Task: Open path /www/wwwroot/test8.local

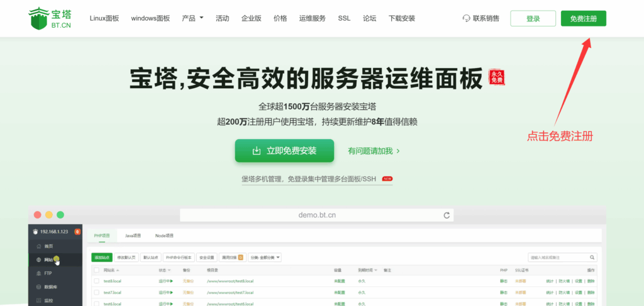Action: (x=230, y=281)
